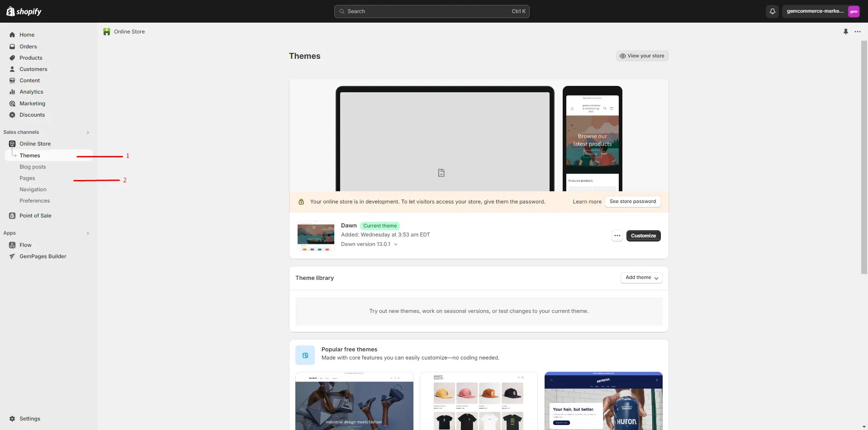Click the Customize button
Screen dimensions: 868x430
pyautogui.click(x=643, y=236)
